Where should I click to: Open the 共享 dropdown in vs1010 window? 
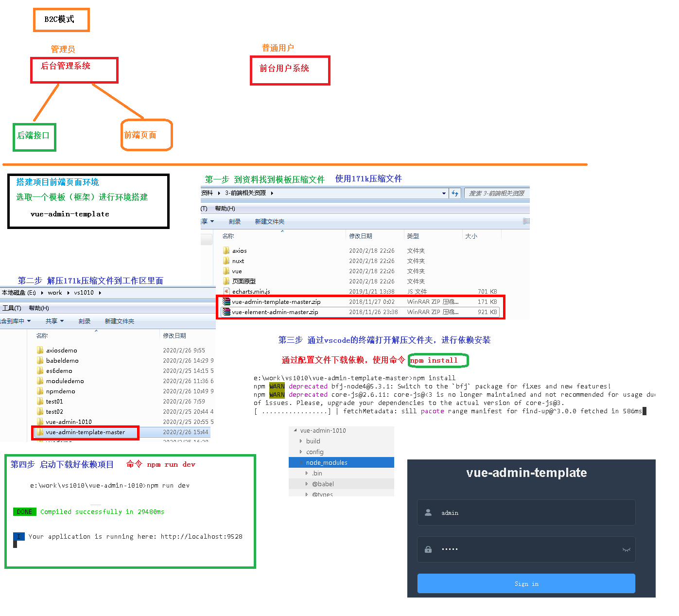click(x=54, y=321)
